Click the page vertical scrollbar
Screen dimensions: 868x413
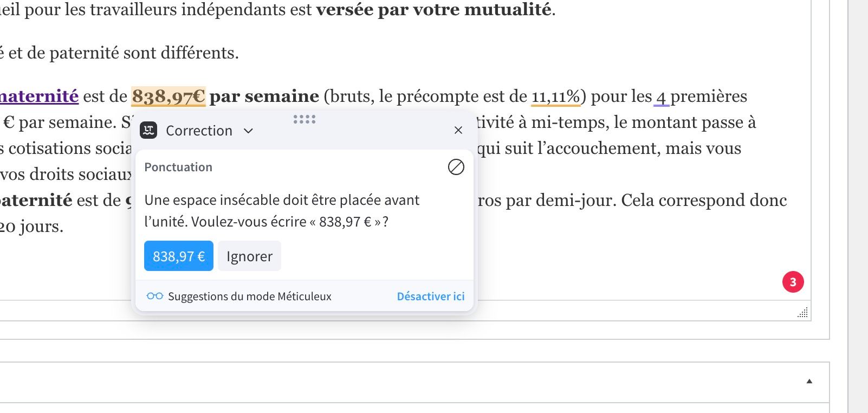[858, 206]
